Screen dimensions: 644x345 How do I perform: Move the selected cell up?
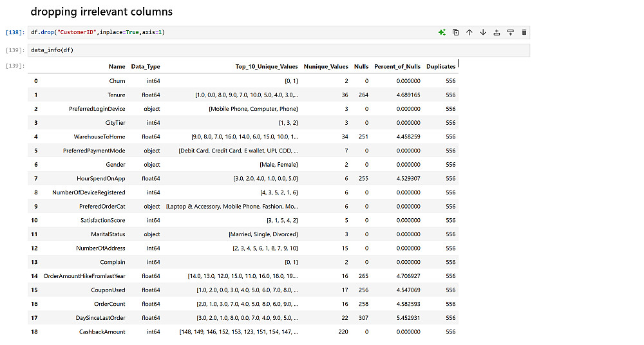[469, 32]
